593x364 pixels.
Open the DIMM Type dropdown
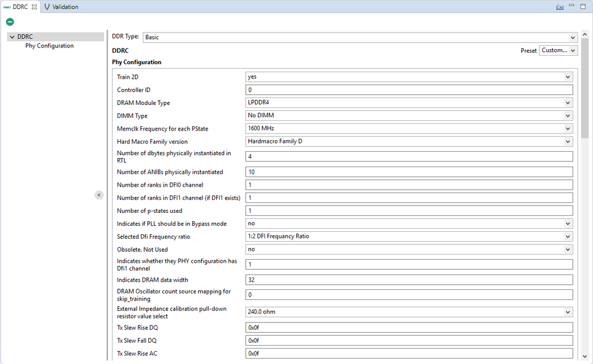567,116
